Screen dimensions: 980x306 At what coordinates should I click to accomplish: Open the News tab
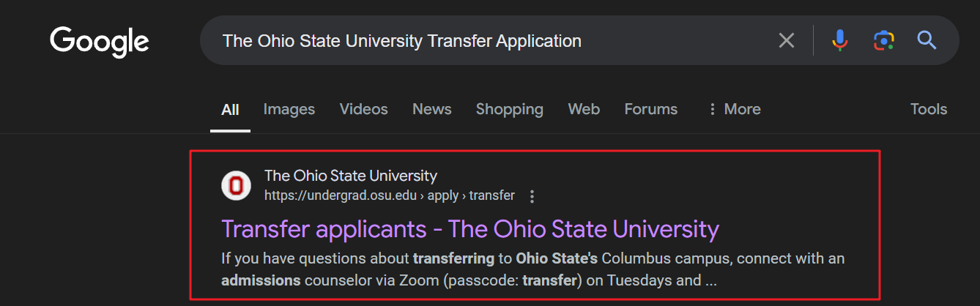[x=432, y=109]
